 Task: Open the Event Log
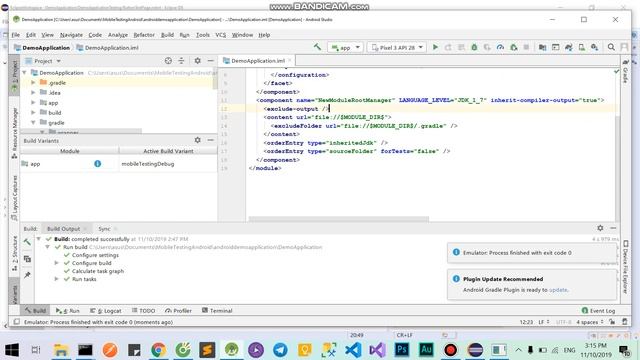click(598, 311)
